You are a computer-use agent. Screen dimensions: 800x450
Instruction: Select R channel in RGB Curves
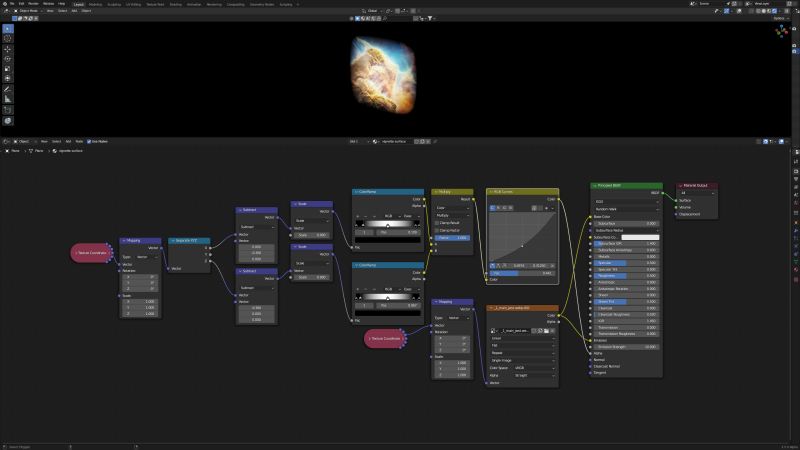498,208
